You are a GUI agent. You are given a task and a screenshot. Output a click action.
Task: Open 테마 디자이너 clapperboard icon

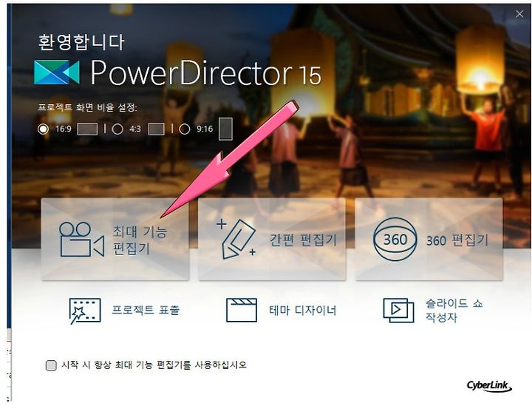(242, 310)
